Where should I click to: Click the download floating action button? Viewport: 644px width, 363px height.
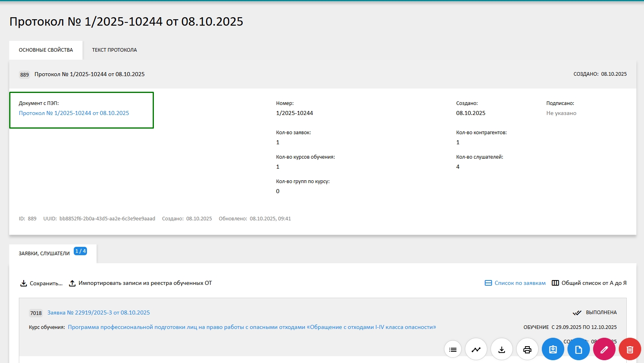pyautogui.click(x=502, y=349)
